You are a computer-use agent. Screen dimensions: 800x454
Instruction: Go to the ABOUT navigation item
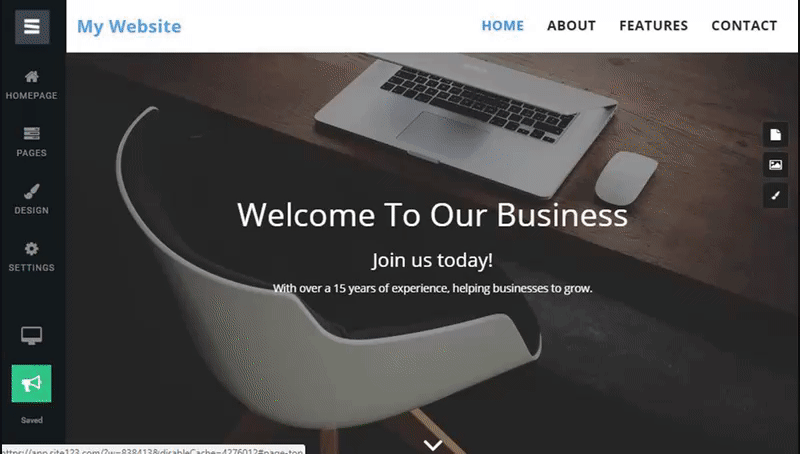point(571,26)
